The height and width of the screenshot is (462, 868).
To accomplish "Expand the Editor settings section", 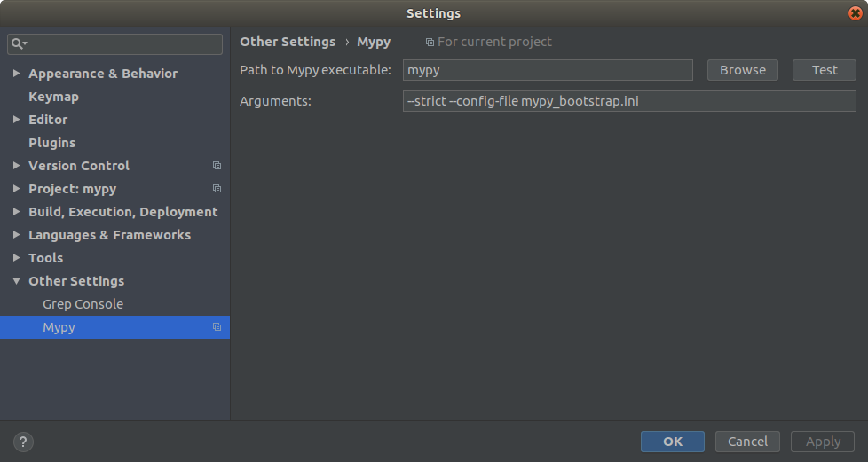I will (17, 120).
